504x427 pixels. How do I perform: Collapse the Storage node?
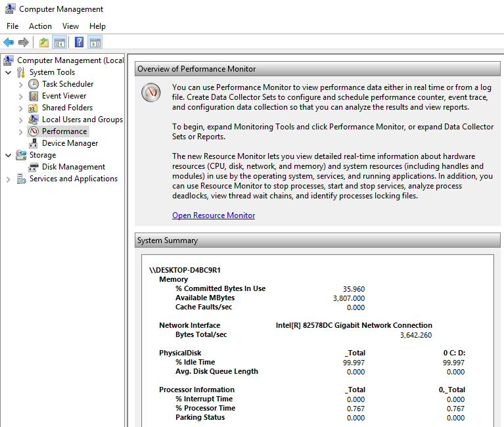click(x=8, y=155)
